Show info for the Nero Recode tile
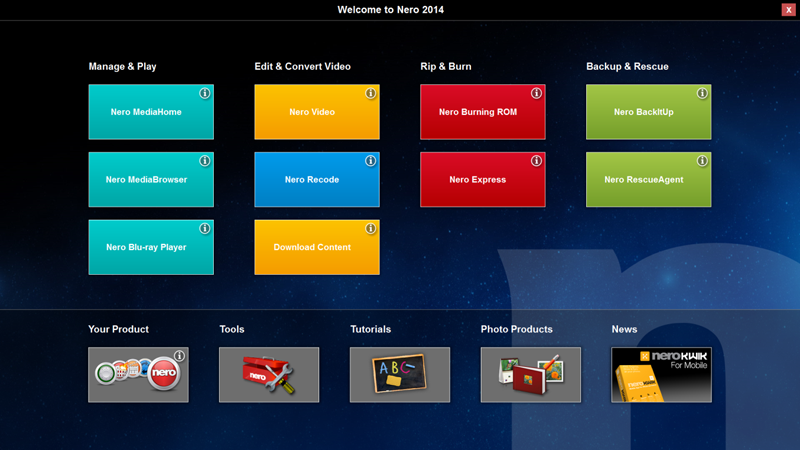 click(x=370, y=161)
